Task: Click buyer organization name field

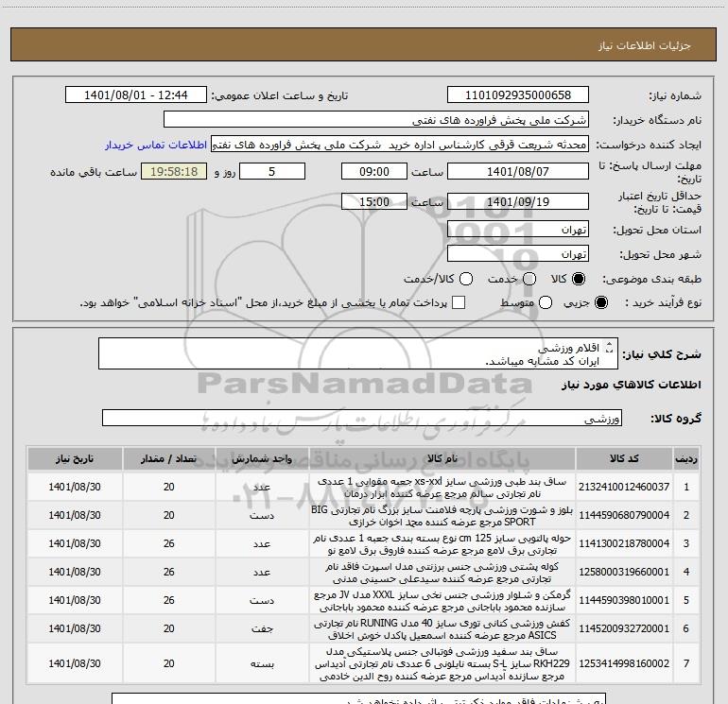Action: point(376,120)
